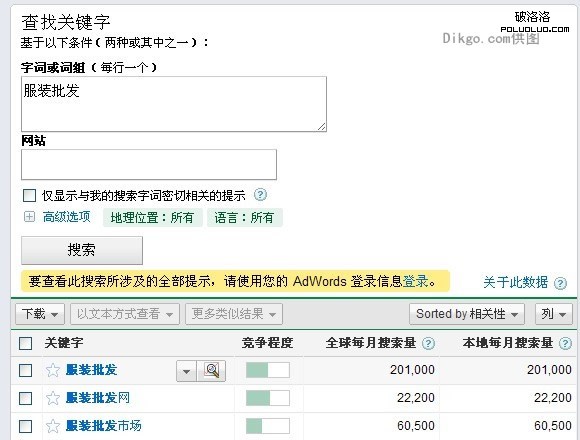Expand 高级选项 with the plus icon
Image resolution: width=580 pixels, height=440 pixels.
(29, 217)
